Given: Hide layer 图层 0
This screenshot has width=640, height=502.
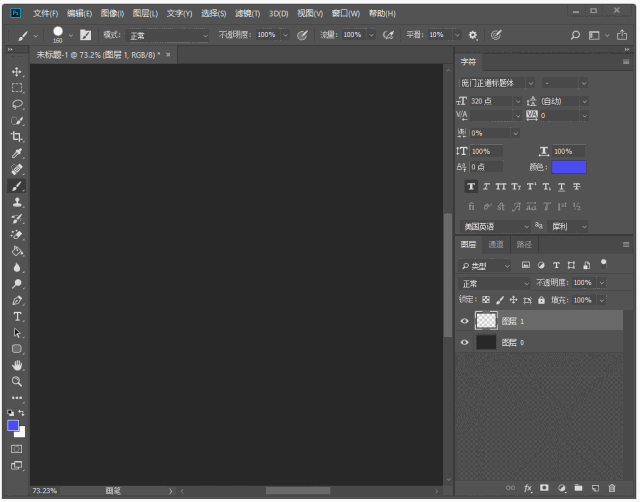Looking at the screenshot, I should [x=464, y=342].
